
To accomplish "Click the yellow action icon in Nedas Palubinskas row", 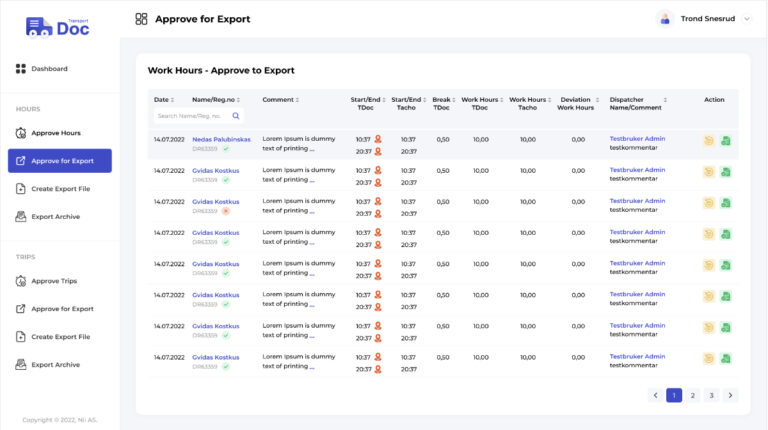I will click(709, 141).
